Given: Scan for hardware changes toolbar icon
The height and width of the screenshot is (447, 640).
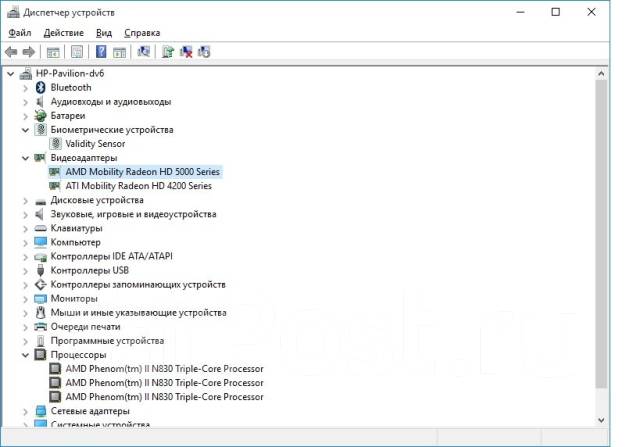Looking at the screenshot, I should coord(144,52).
